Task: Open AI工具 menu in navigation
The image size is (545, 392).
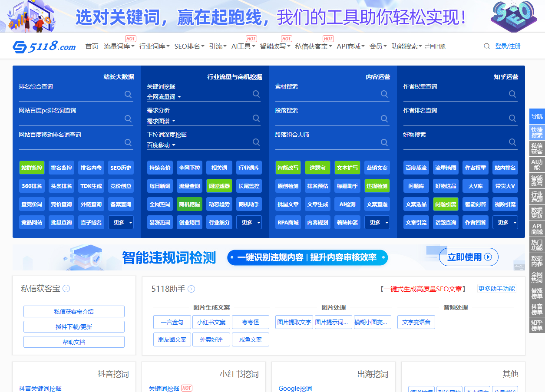Action: [x=243, y=46]
